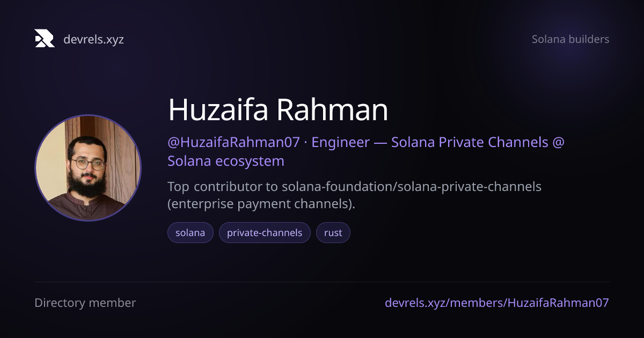Click HuzaifaRahman07 portion of footer URL
This screenshot has height=338, width=644.
558,303
